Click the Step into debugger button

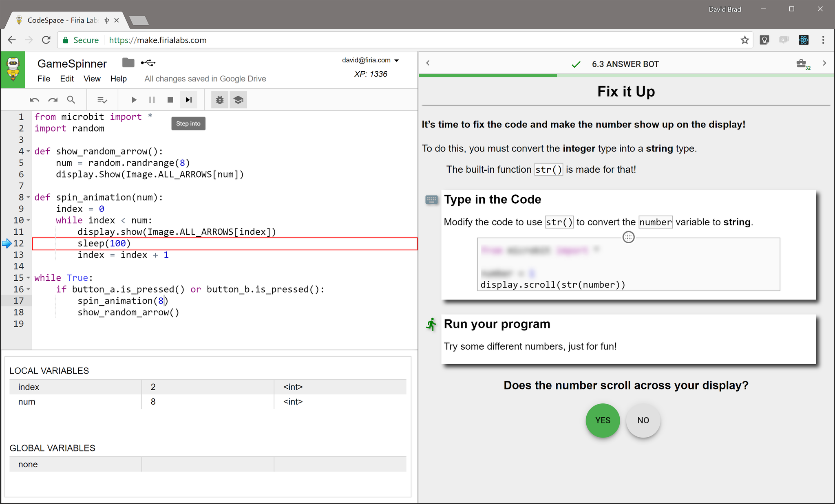pos(188,100)
